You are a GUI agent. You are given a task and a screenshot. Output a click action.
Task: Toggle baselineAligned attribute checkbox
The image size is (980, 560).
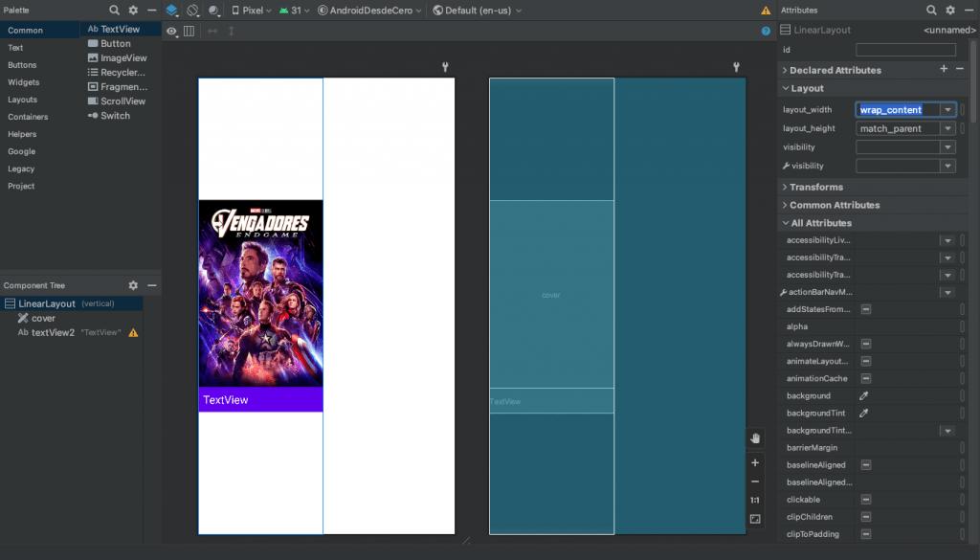coord(866,465)
